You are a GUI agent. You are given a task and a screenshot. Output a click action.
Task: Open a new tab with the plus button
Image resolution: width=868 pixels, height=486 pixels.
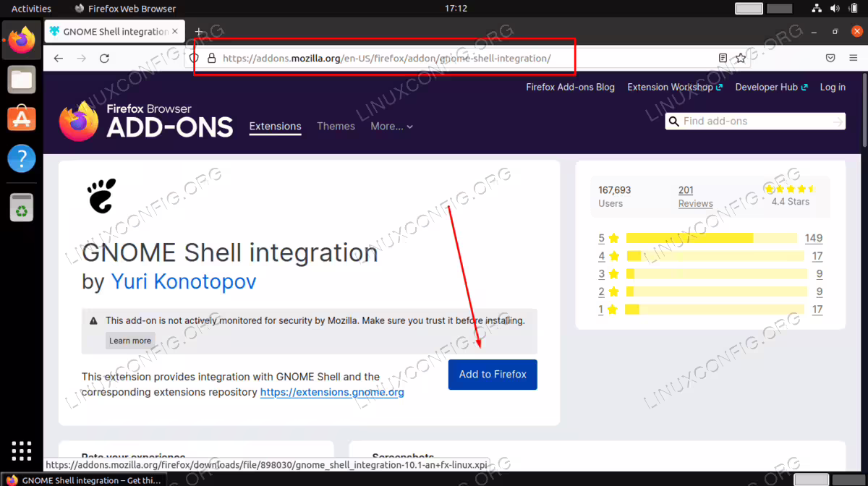[199, 32]
